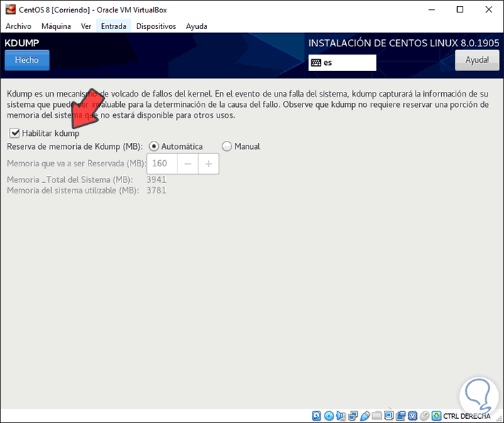Open the Ayuda menu
This screenshot has height=423, width=504.
tap(196, 26)
